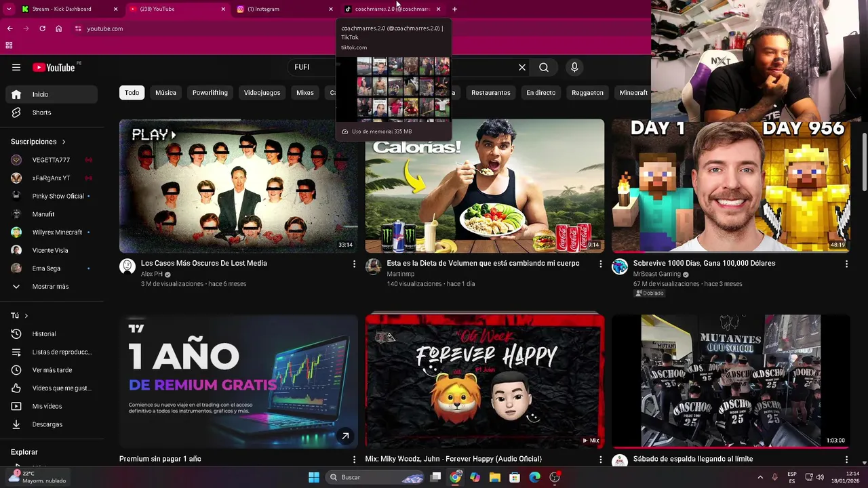Image resolution: width=868 pixels, height=488 pixels.
Task: Open options menu for Lost Media video
Action: point(354,264)
